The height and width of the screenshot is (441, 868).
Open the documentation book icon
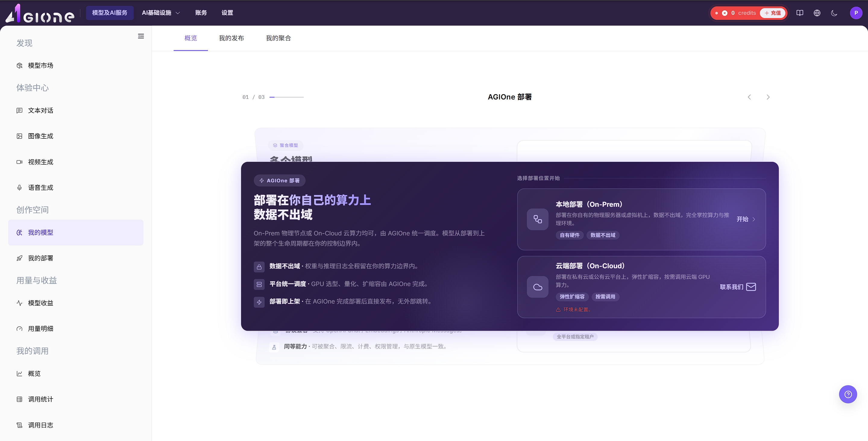pyautogui.click(x=800, y=13)
